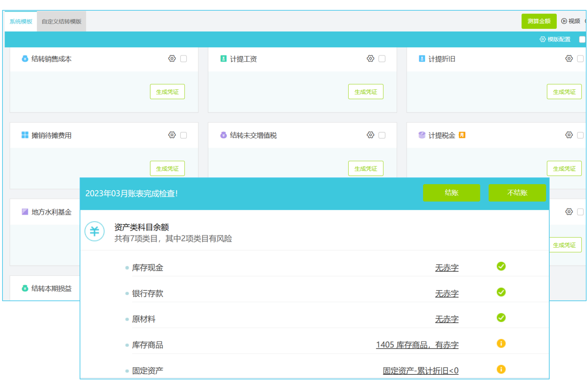This screenshot has height=384, width=588.
Task: Switch to the 自定义结转模版 tab
Action: [x=62, y=21]
